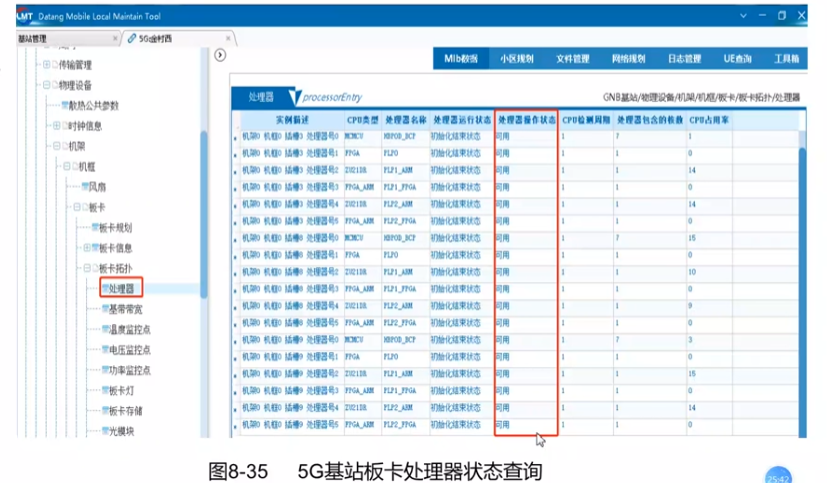Click the processorEntry table name label
827x483 pixels.
332,97
